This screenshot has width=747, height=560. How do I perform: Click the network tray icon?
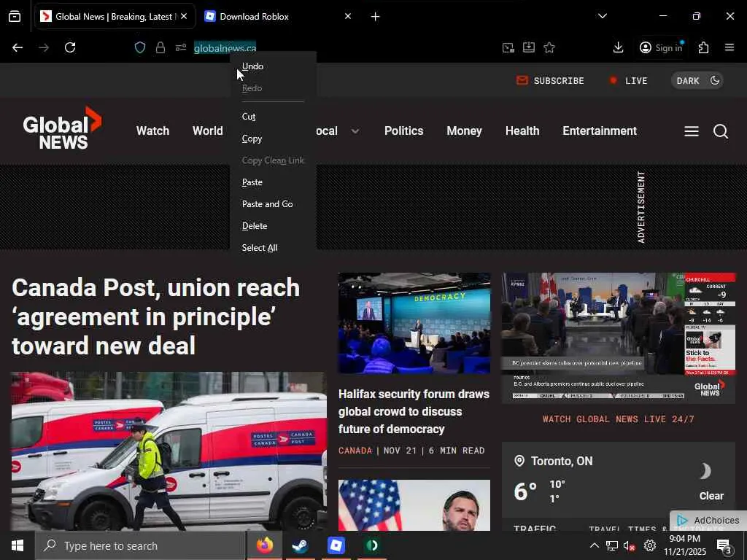pyautogui.click(x=612, y=545)
